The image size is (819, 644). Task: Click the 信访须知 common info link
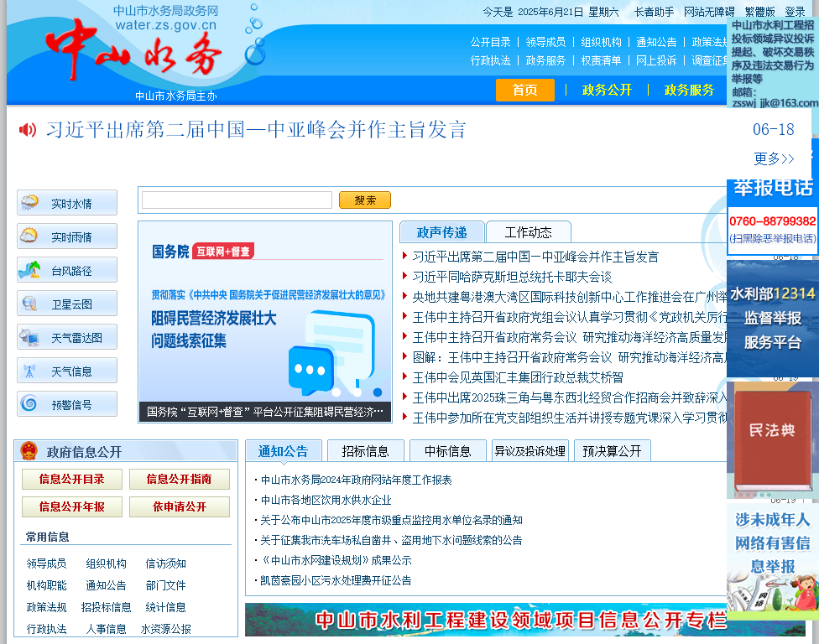(165, 563)
